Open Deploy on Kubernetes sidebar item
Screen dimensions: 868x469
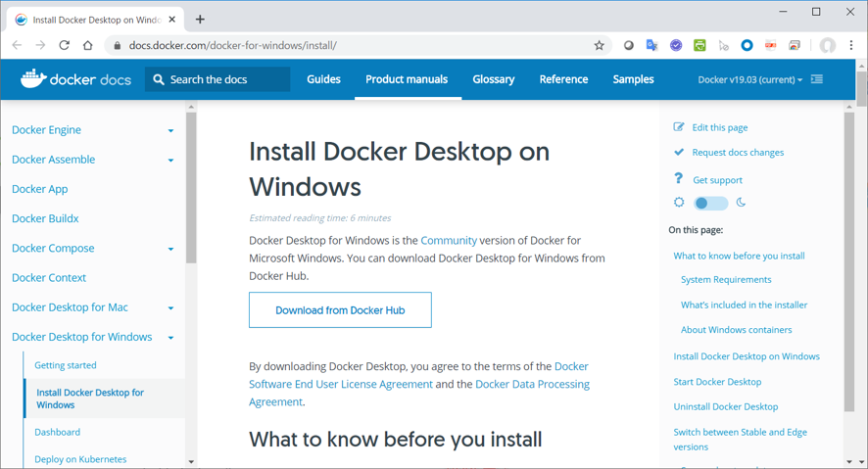tap(80, 459)
